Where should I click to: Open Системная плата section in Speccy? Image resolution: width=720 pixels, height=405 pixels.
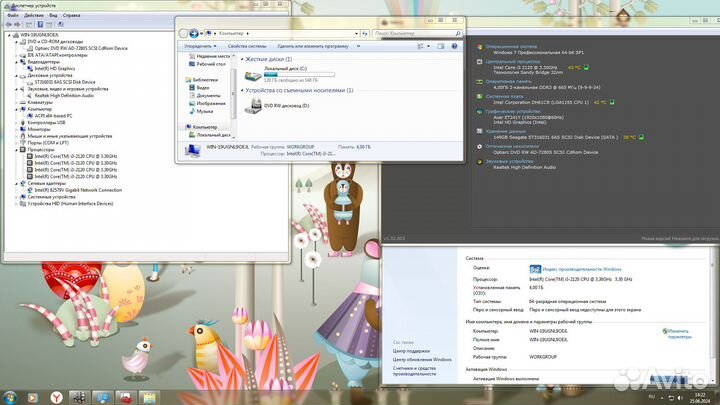tap(504, 96)
